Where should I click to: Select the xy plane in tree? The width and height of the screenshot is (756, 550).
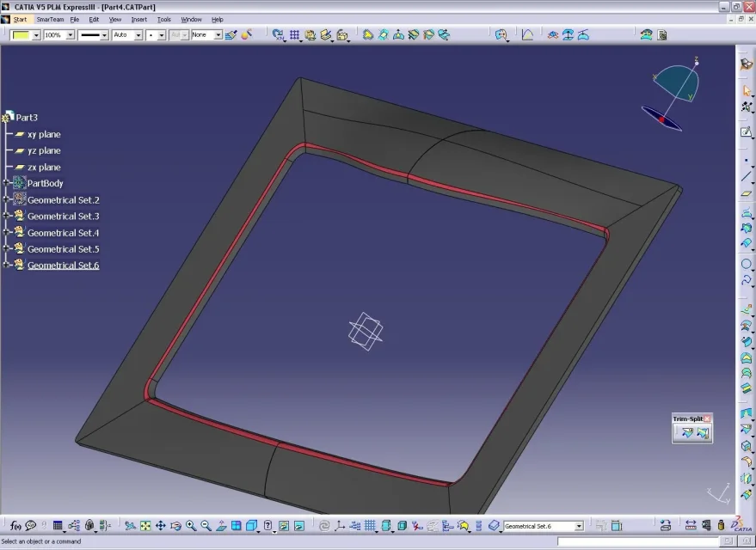tap(44, 134)
